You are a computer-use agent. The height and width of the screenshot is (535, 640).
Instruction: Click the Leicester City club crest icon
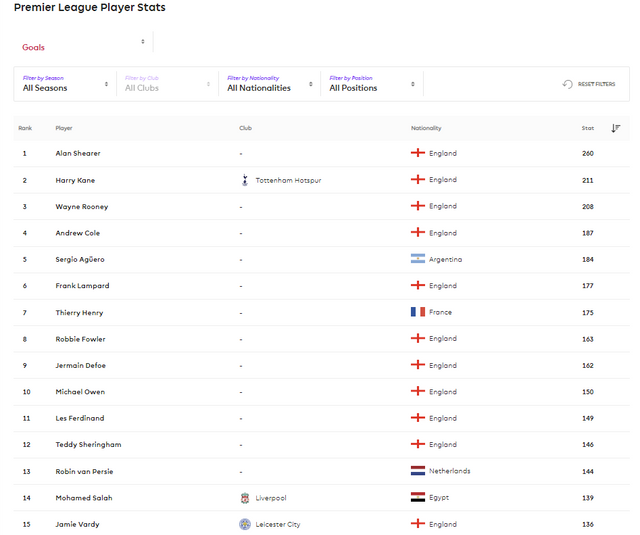click(245, 524)
